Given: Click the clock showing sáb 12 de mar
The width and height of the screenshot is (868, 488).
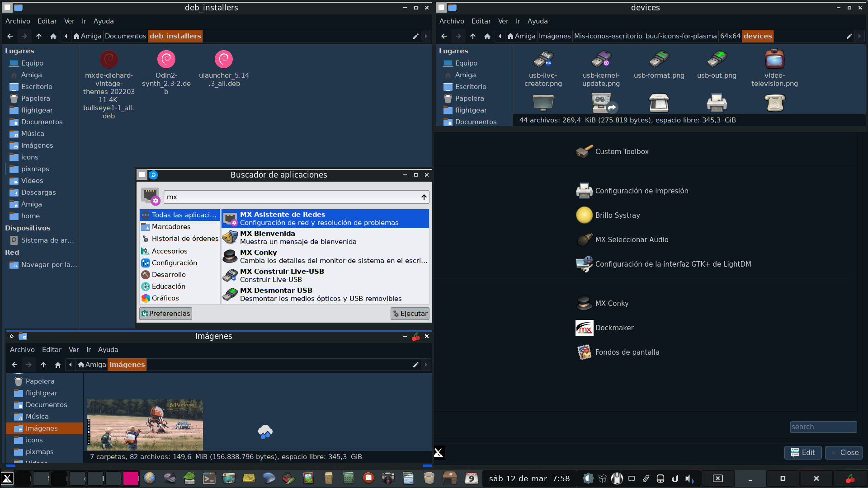Looking at the screenshot, I should tap(529, 479).
